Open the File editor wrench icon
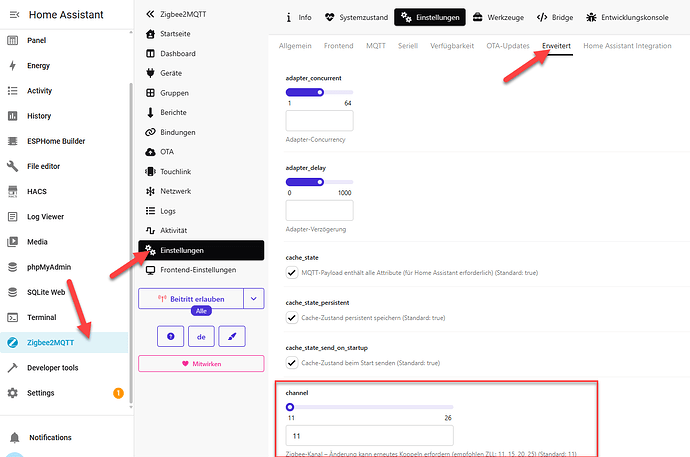The width and height of the screenshot is (690, 457). point(13,166)
